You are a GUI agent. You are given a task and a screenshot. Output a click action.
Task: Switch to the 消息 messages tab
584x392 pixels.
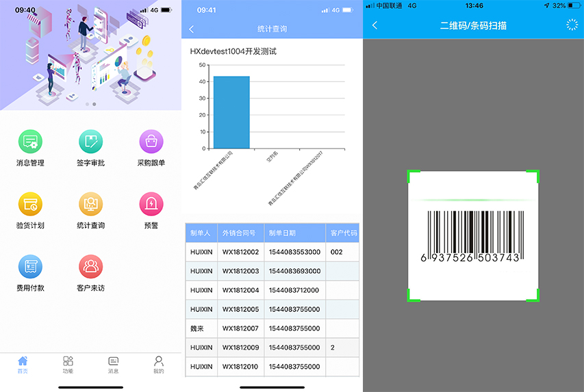coord(113,365)
